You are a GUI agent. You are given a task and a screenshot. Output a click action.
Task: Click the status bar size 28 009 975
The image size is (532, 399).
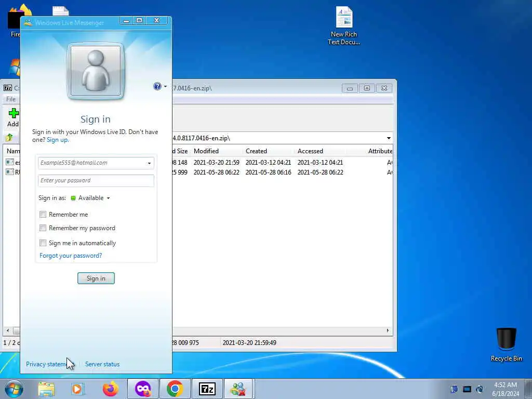point(185,343)
